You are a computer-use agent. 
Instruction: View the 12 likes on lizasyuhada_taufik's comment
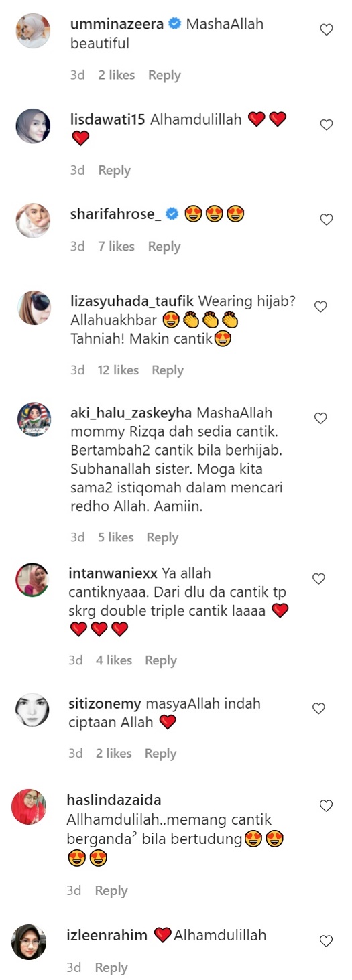pos(118,370)
